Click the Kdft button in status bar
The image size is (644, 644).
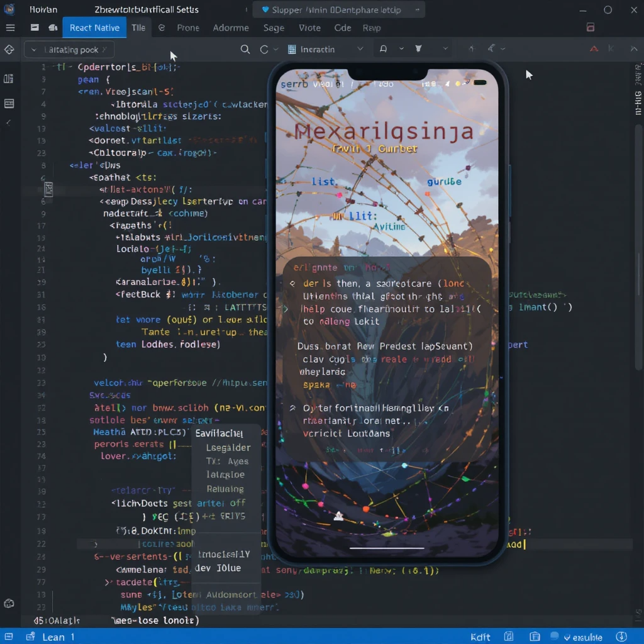[x=480, y=636]
